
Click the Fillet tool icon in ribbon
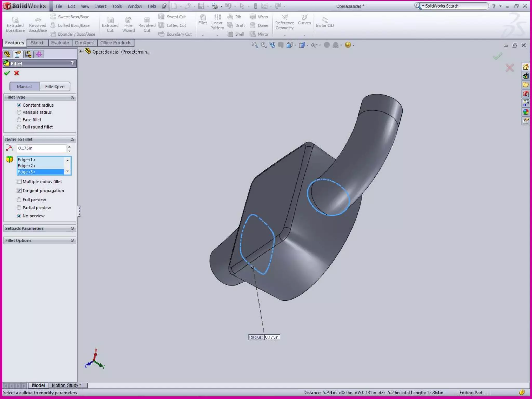(203, 18)
